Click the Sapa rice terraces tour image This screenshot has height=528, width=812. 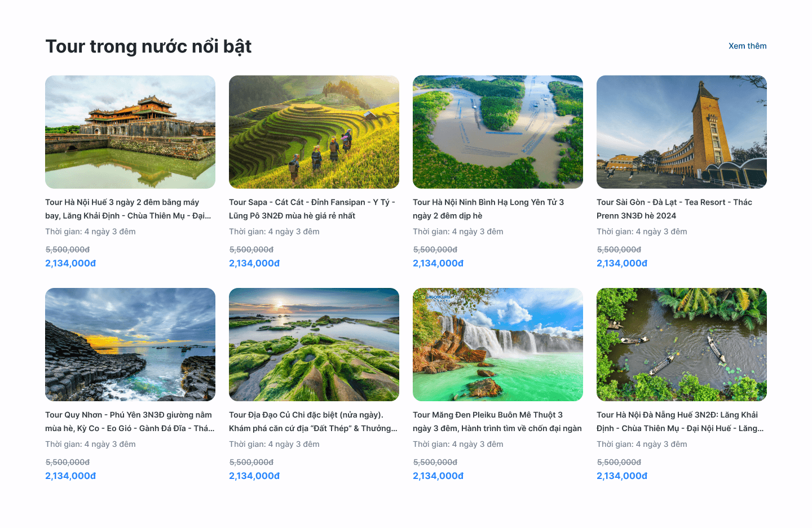click(314, 132)
